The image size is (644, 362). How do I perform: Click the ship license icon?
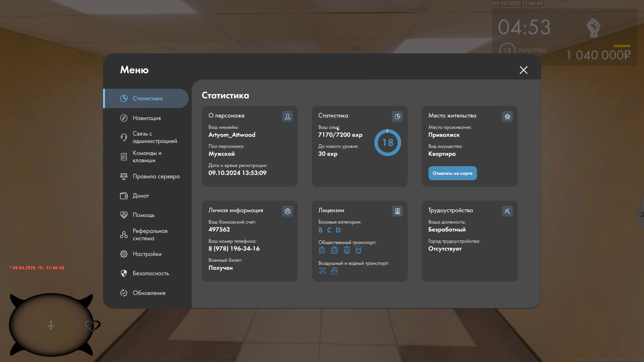click(x=334, y=271)
